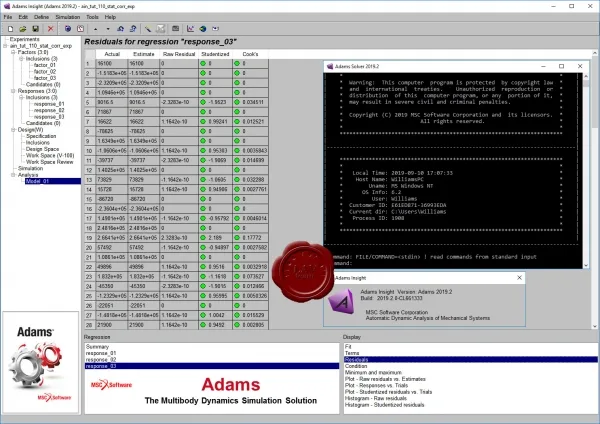Click the residuals table vertical scrollbar
Image resolution: width=600 pixels, height=424 pixels.
pos(595,189)
